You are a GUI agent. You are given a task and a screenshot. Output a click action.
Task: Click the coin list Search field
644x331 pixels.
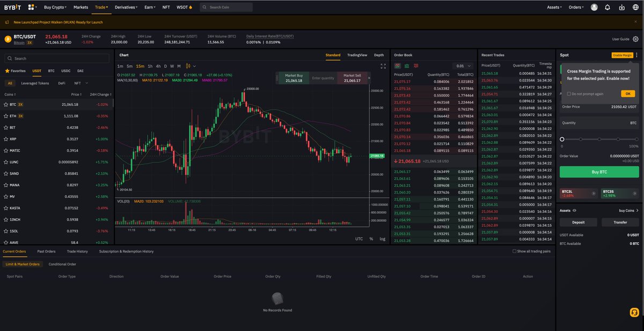[x=57, y=58]
